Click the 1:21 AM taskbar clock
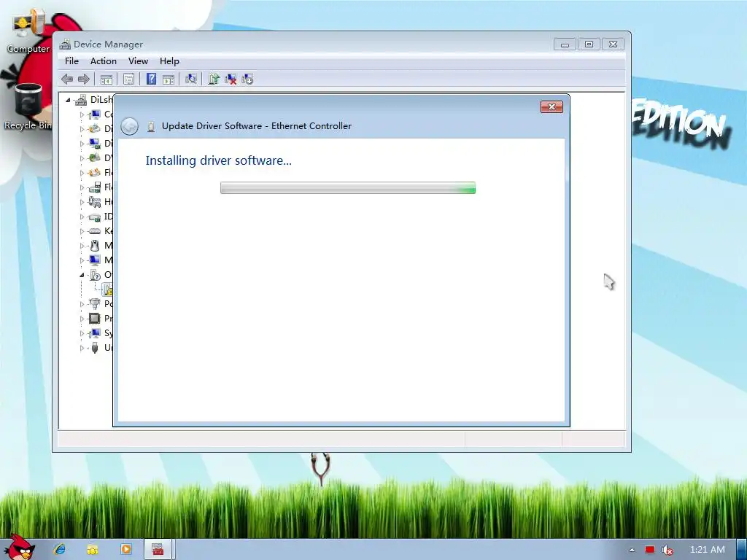Viewport: 747px width, 560px height. click(x=708, y=550)
